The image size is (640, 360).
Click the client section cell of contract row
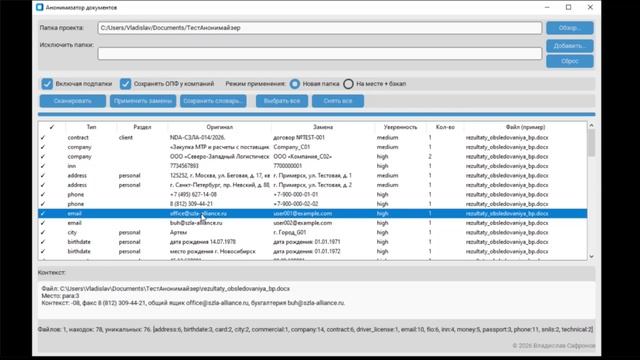coord(126,138)
